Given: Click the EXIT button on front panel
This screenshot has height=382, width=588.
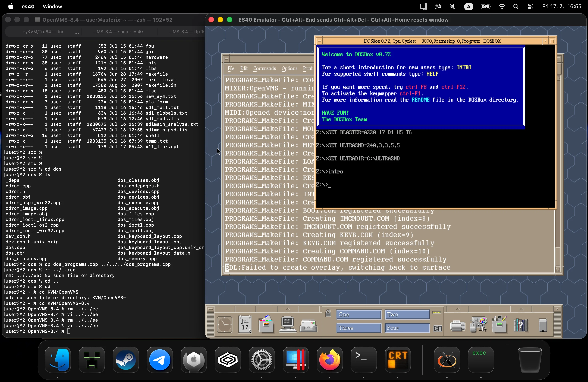Looking at the screenshot, I should click(438, 328).
